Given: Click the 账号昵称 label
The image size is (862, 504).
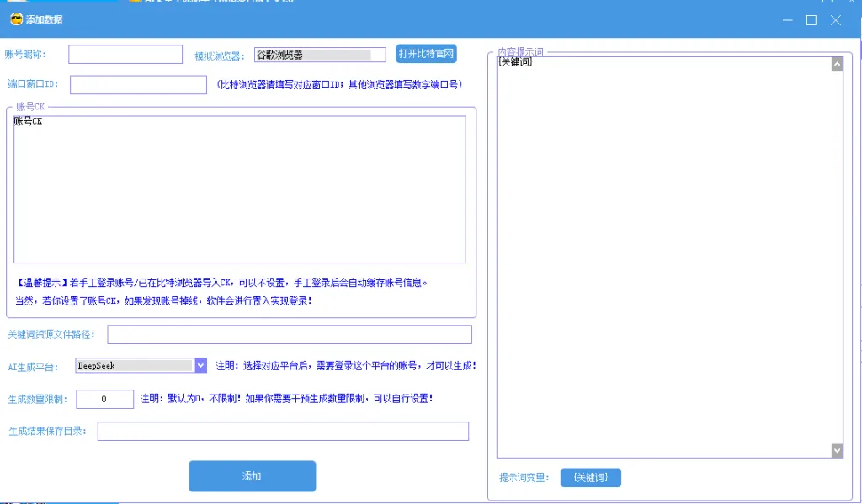Looking at the screenshot, I should coord(25,55).
